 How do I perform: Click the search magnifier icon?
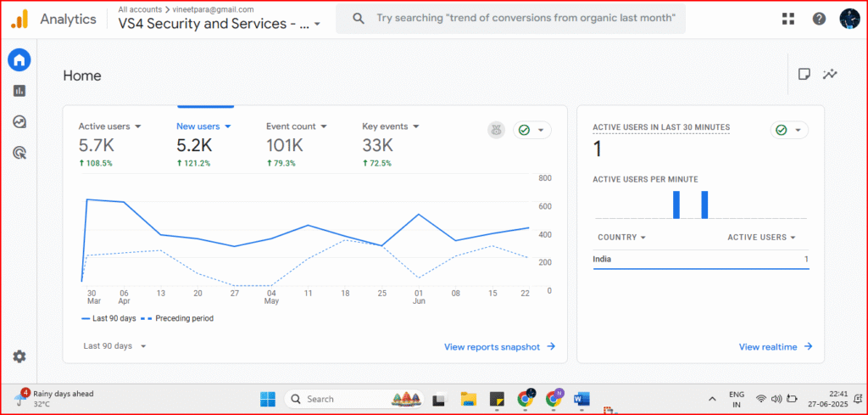click(x=359, y=19)
